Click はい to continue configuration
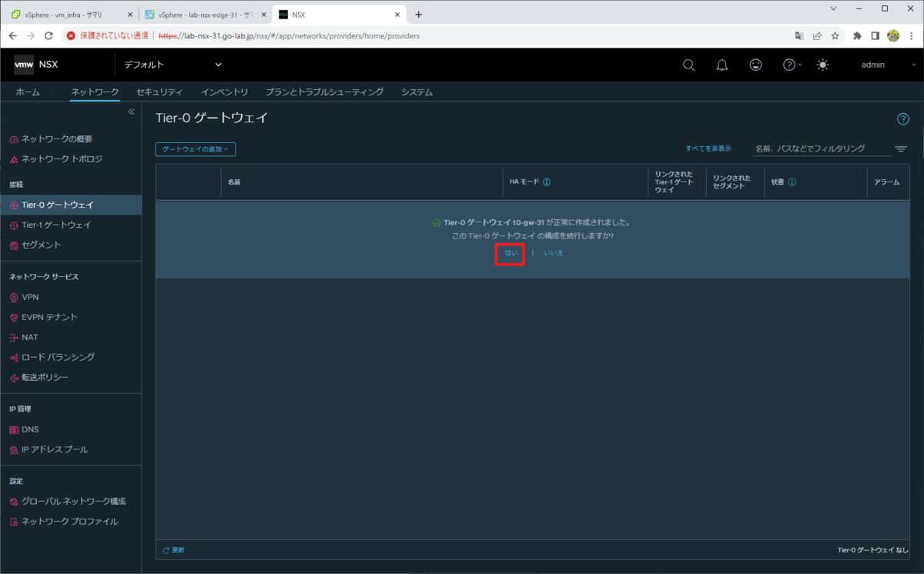Screen dimensions: 924x574 click(x=511, y=252)
